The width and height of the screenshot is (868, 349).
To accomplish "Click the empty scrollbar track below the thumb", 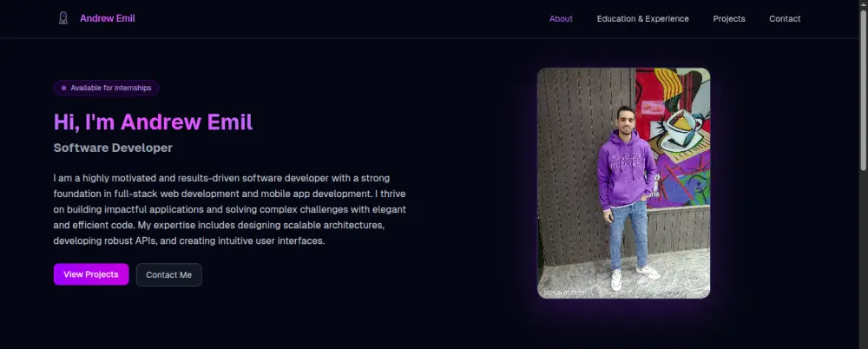I will coord(863,260).
